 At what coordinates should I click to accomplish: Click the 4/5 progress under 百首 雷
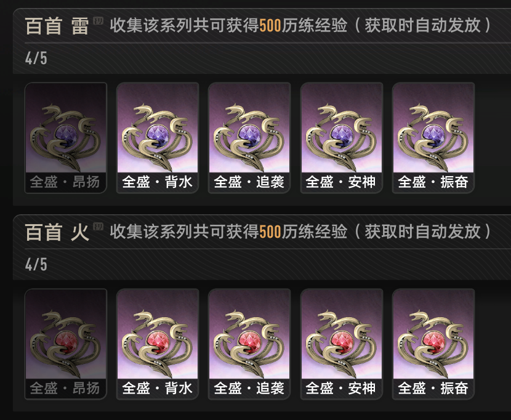36,59
